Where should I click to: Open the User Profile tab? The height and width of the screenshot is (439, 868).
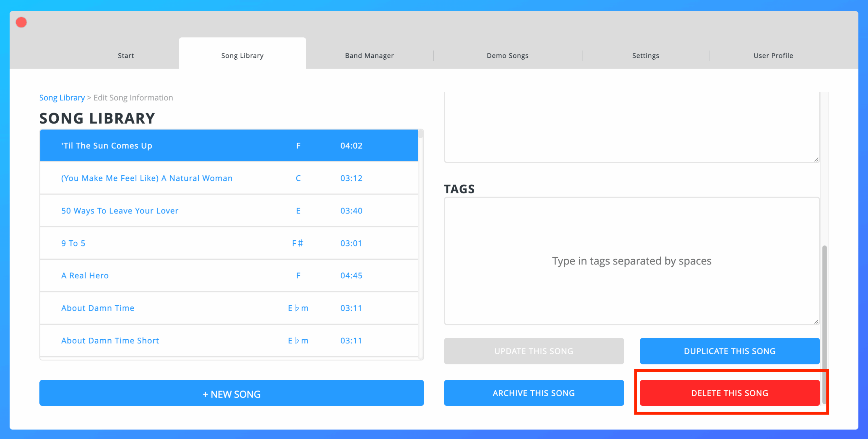click(773, 56)
